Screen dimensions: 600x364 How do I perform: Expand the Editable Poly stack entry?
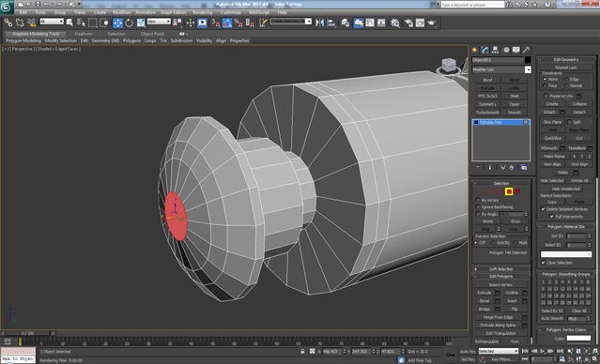point(476,122)
